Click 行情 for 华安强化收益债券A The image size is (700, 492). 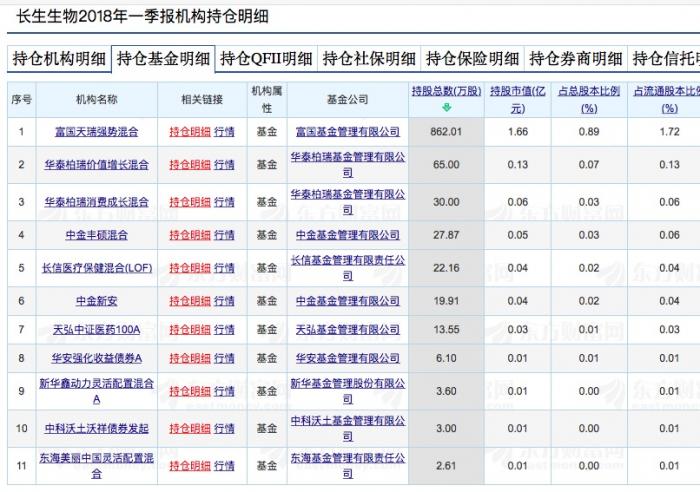coord(224,358)
